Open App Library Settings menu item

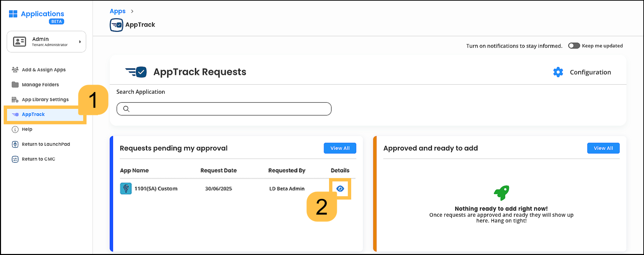coord(45,99)
